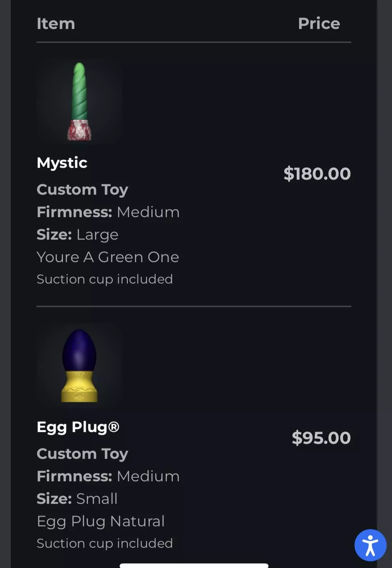Tap the green Mystic product thumbnail

point(79,102)
